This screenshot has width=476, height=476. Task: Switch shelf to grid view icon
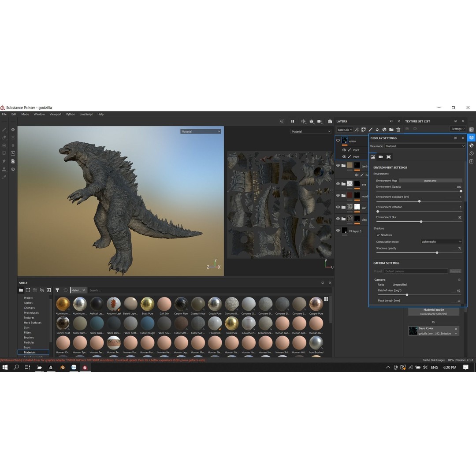(326, 299)
